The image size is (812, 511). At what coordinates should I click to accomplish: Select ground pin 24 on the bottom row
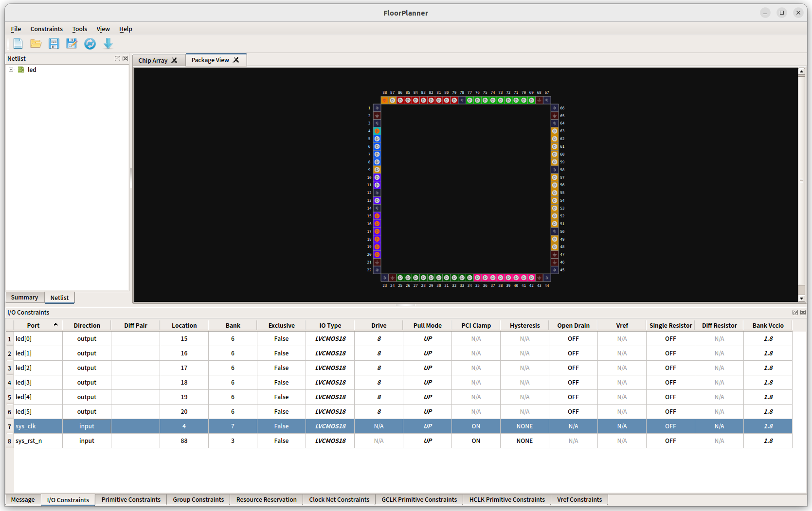click(x=393, y=278)
